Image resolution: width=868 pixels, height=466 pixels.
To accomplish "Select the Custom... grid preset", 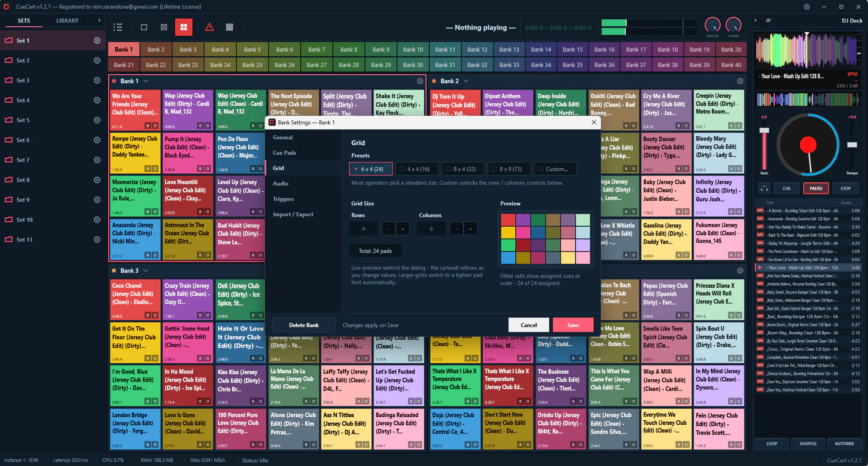I will tap(556, 169).
